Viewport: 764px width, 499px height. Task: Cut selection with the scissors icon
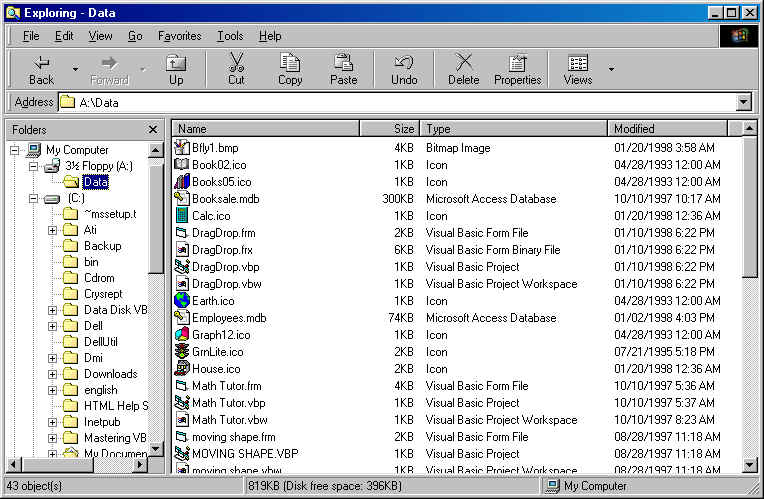pyautogui.click(x=236, y=70)
